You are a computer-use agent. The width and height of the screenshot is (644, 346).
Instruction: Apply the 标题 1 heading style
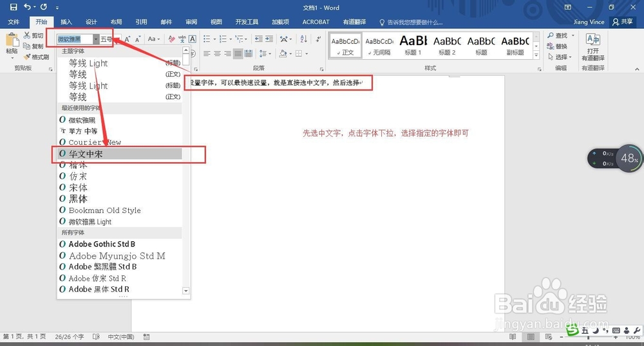(x=413, y=45)
